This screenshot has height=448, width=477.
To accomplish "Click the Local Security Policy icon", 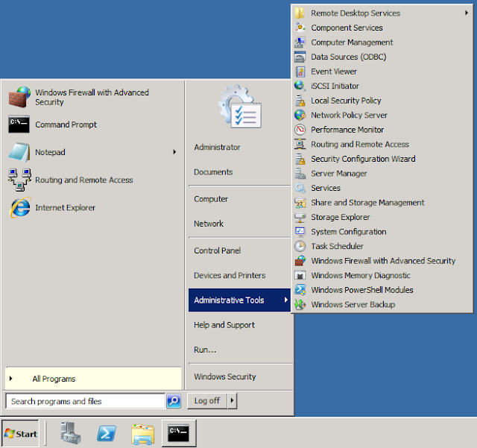I will 300,101.
